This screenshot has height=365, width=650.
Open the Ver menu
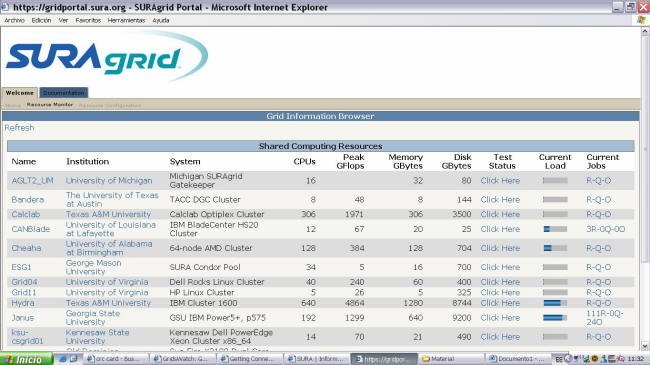click(63, 20)
